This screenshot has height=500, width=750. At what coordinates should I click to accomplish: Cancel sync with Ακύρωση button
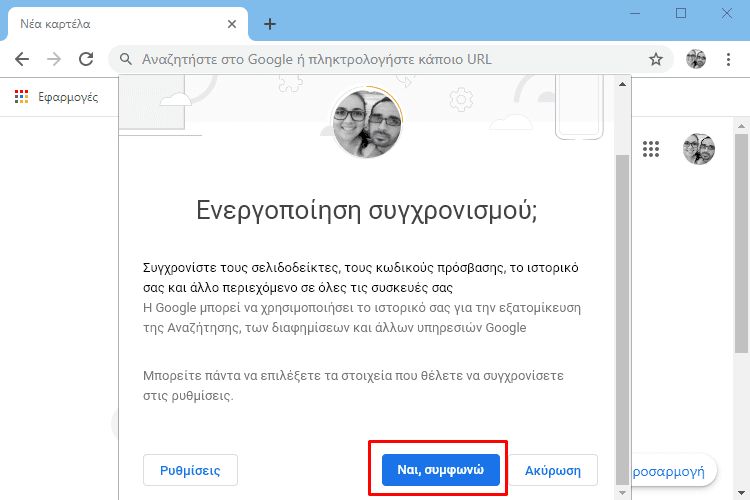pos(553,470)
